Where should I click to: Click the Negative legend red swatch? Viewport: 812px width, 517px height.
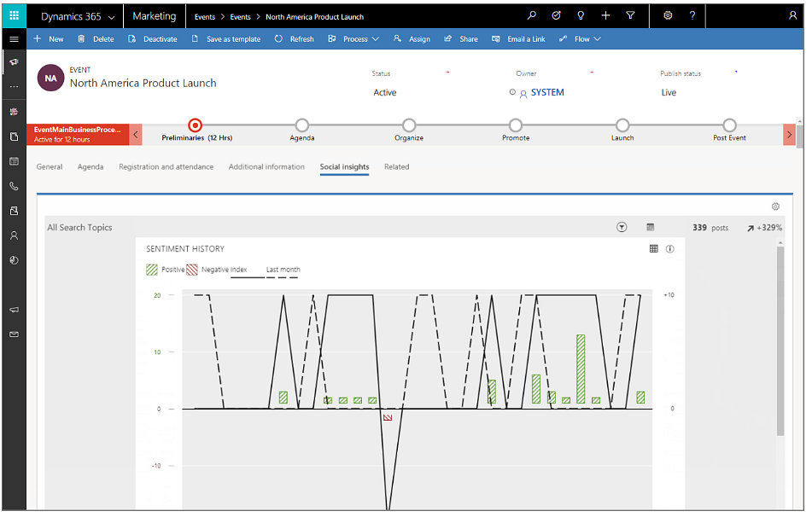click(192, 270)
